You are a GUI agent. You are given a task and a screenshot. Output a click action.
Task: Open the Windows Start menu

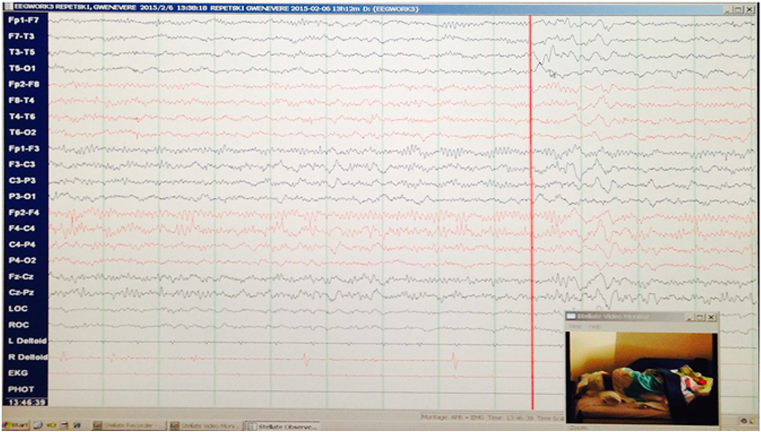pos(16,425)
